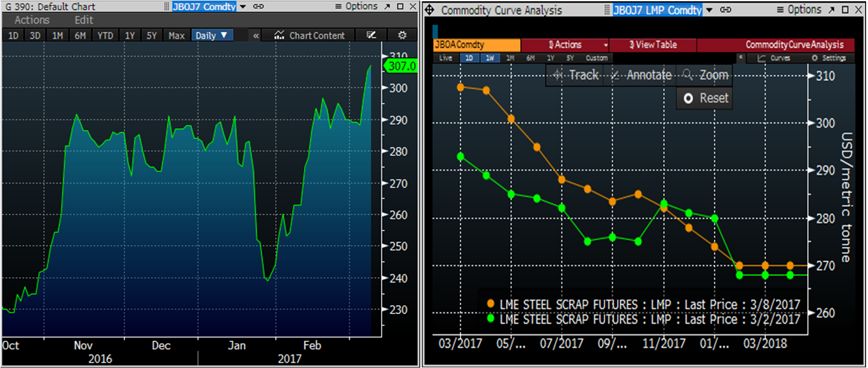Expand the JBOJ7 Comdty security dropdown arrow
Viewport: 868px width, 368px height.
[243, 6]
